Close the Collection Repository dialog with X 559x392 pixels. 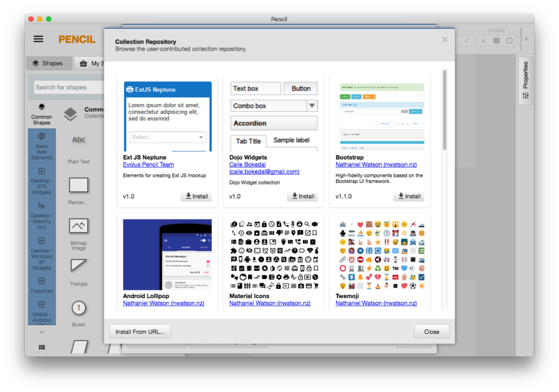pyautogui.click(x=444, y=40)
